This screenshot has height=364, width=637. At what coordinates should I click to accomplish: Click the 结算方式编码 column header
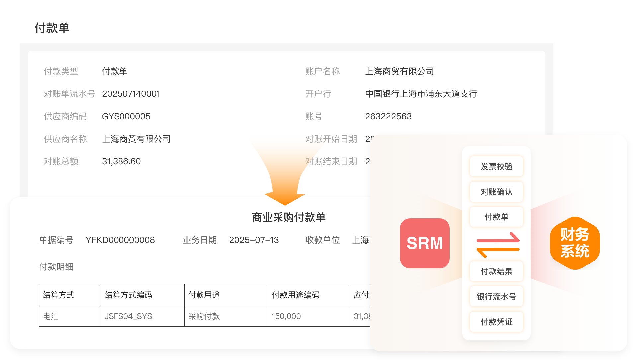pos(128,295)
